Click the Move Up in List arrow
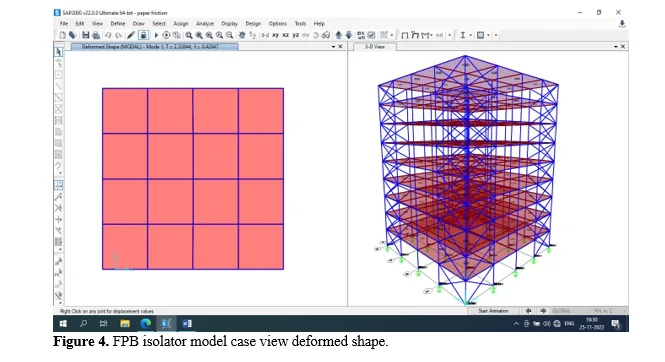 pos(338,35)
